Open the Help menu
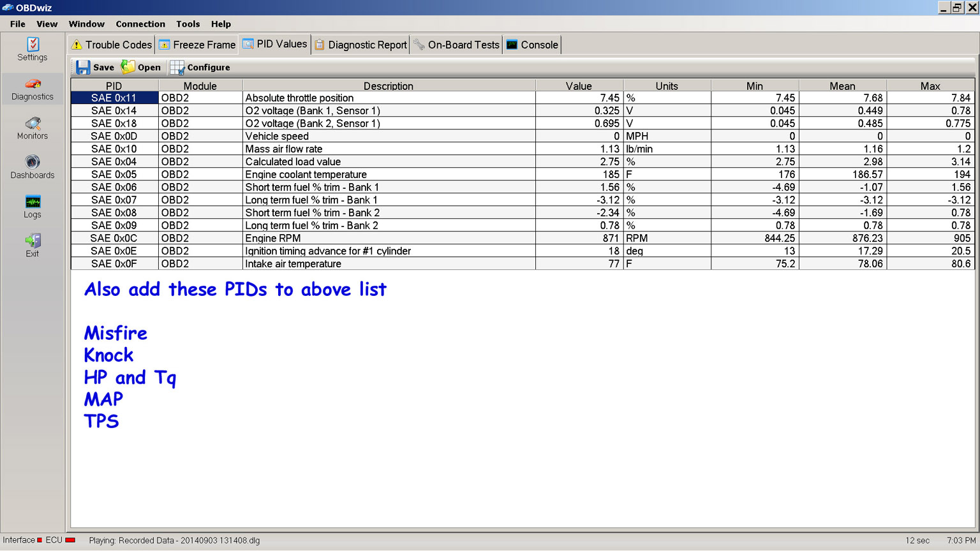The image size is (980, 551). 221,24
